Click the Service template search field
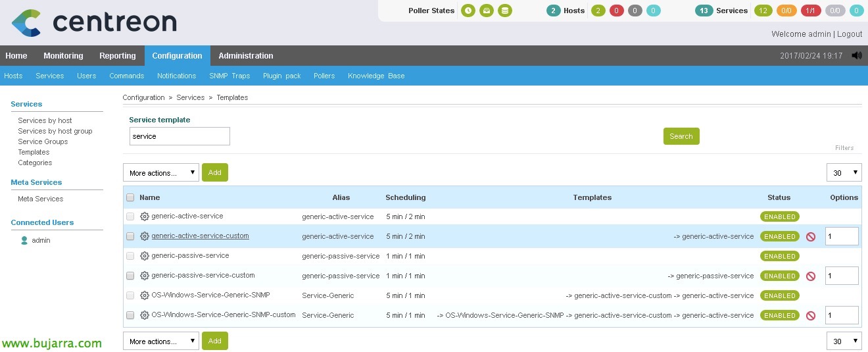This screenshot has height=352, width=868. pyautogui.click(x=180, y=136)
